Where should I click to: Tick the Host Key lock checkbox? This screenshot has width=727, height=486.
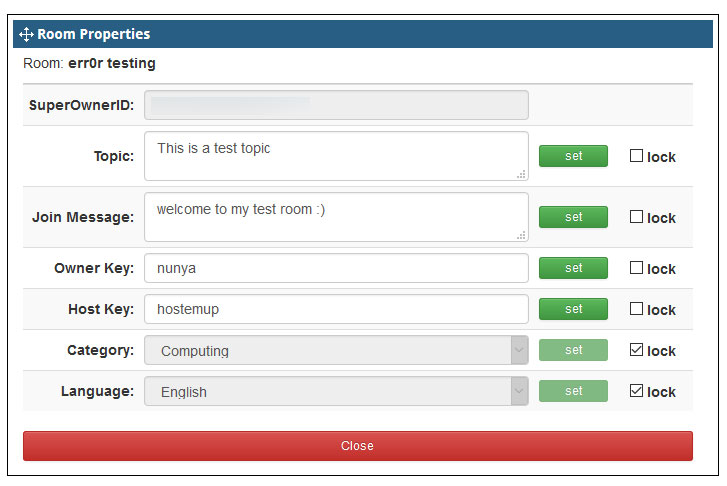(x=636, y=308)
